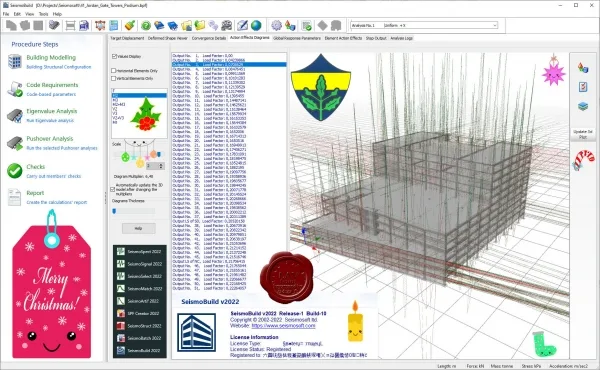Click the gray diamond toolbar icon
The image size is (600, 370).
click(323, 25)
